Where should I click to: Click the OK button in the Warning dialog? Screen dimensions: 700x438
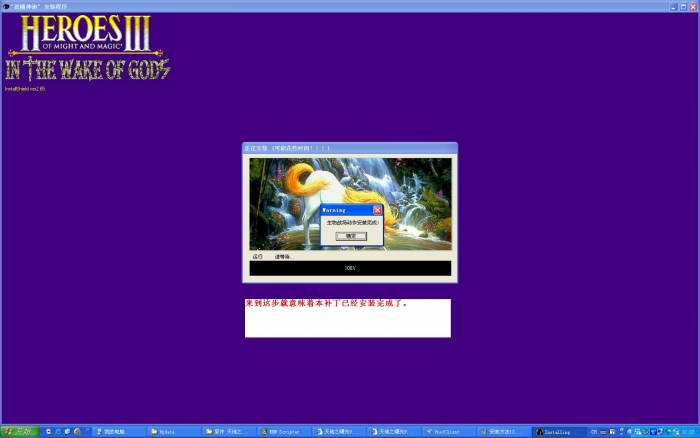(x=351, y=236)
